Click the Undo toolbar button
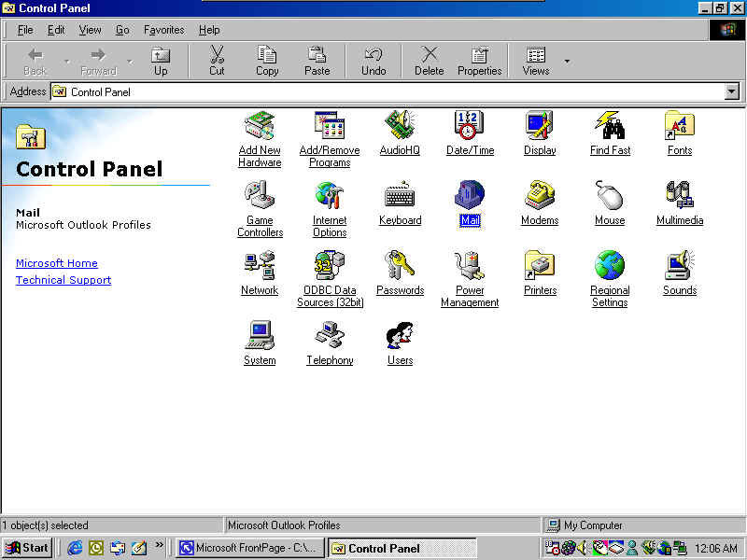Screen dimensions: 747x560 tap(373, 61)
